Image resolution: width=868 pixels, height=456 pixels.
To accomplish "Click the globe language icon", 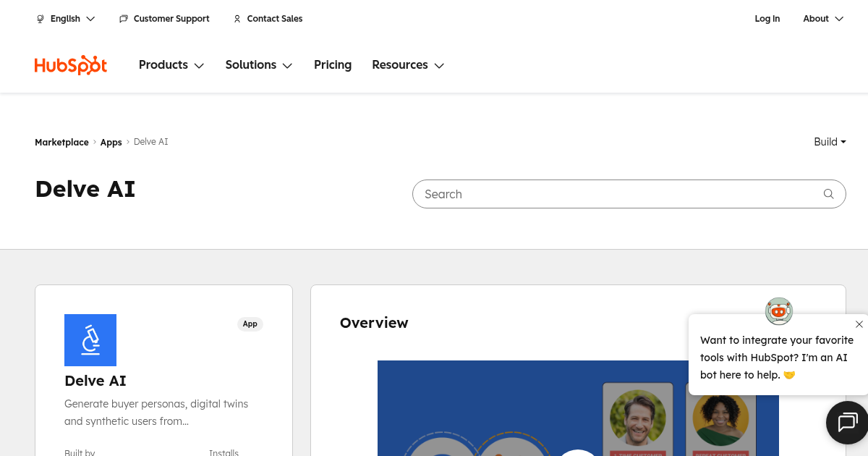I will (41, 19).
